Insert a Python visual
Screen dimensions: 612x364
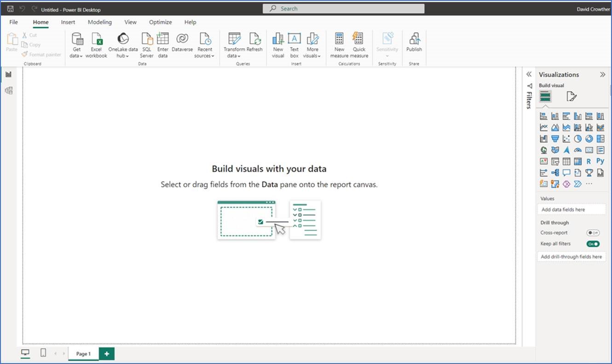pyautogui.click(x=600, y=161)
